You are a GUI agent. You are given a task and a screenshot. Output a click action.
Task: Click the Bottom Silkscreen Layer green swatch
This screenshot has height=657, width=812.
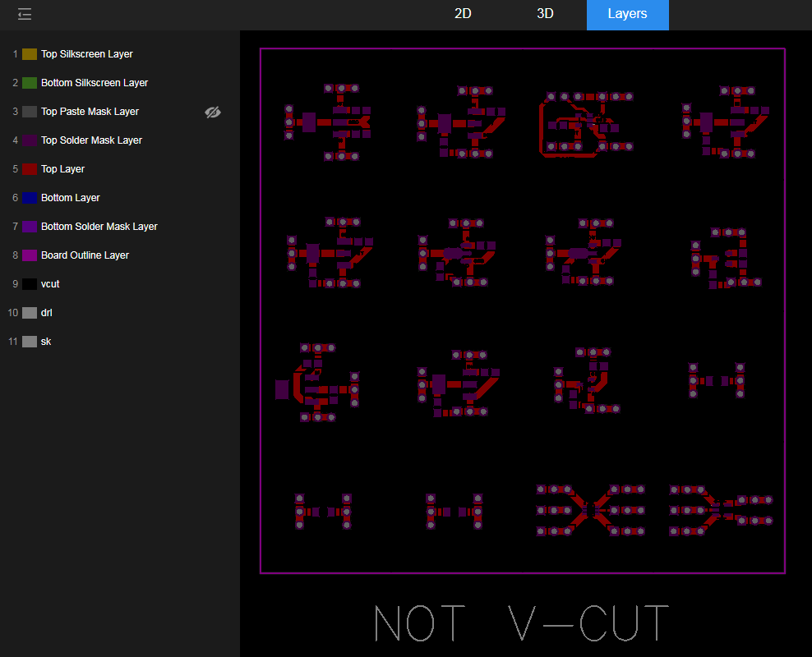[30, 83]
